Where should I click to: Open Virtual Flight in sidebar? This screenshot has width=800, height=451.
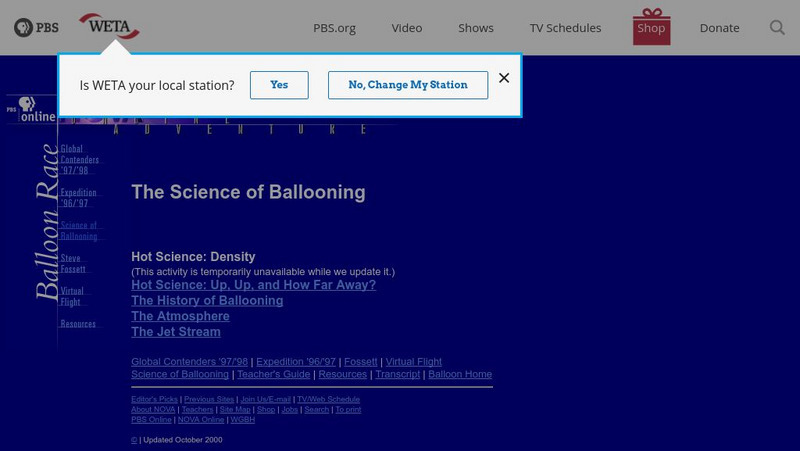coord(72,296)
